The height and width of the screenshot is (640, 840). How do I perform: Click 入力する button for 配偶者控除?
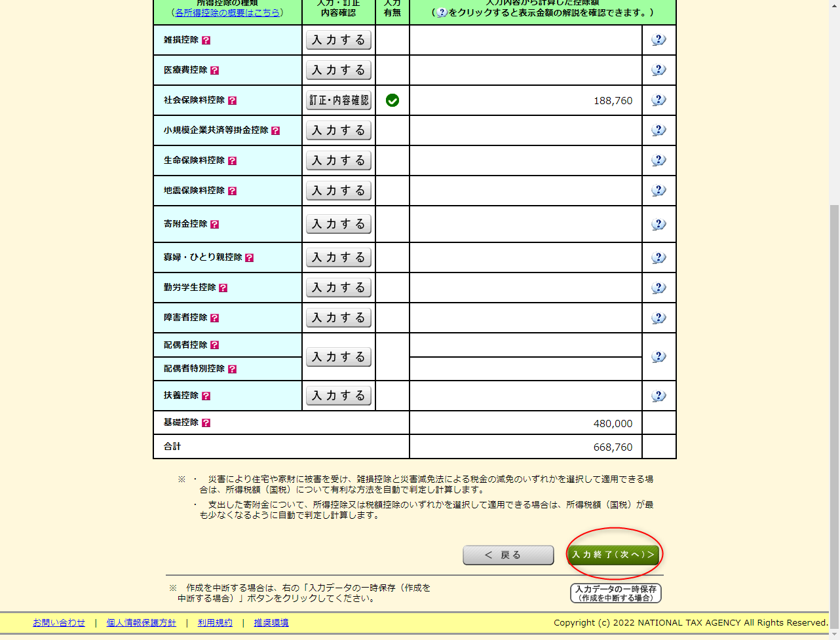(339, 357)
